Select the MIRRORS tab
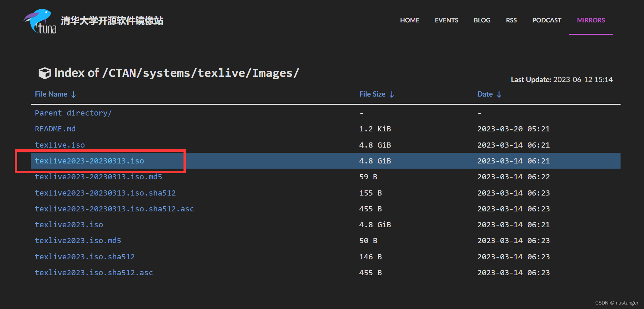644x309 pixels. 591,20
